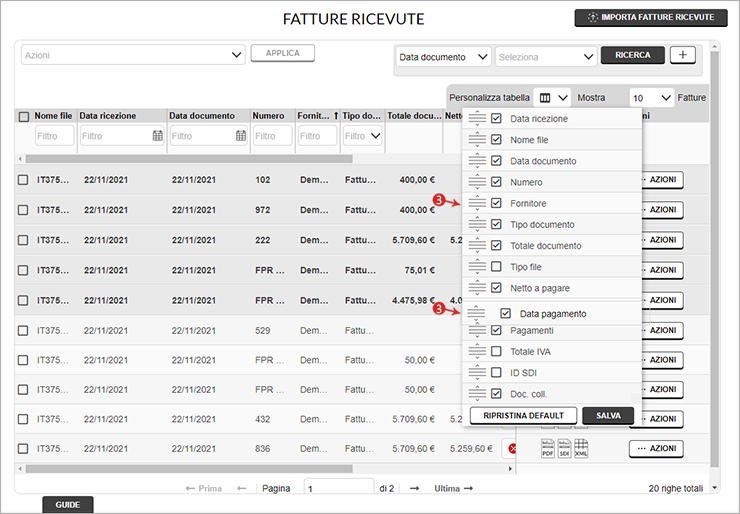Toggle the Data pagamento column checkbox
This screenshot has width=740, height=514.
click(x=505, y=313)
